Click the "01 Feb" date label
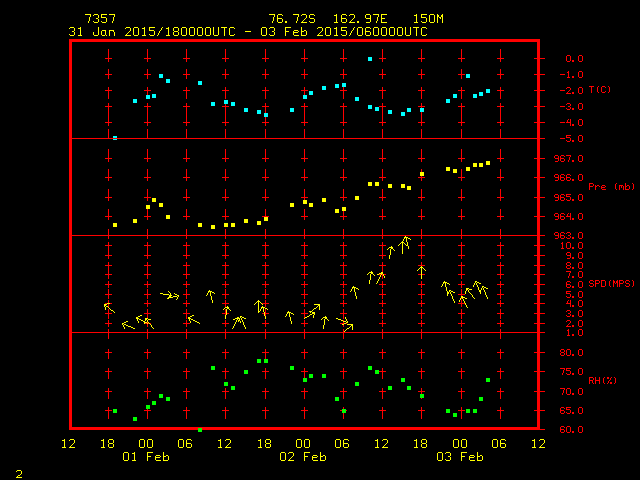640x480 pixels. coord(145,457)
